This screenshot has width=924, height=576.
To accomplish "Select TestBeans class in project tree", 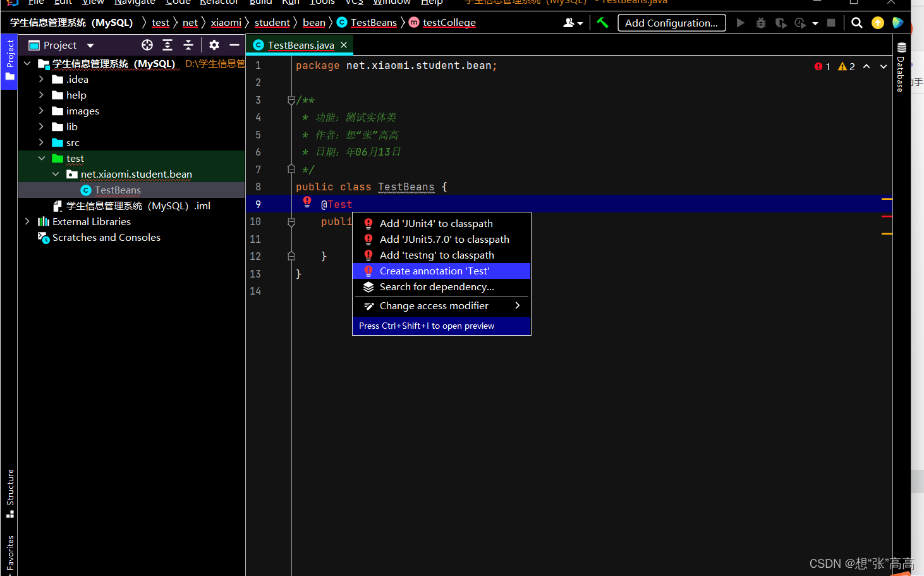I will (118, 190).
